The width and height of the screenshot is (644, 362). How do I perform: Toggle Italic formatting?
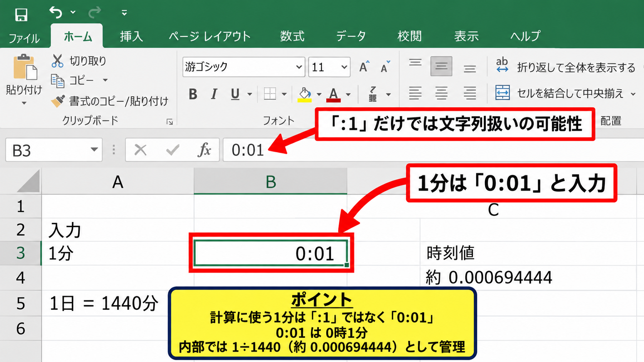214,94
